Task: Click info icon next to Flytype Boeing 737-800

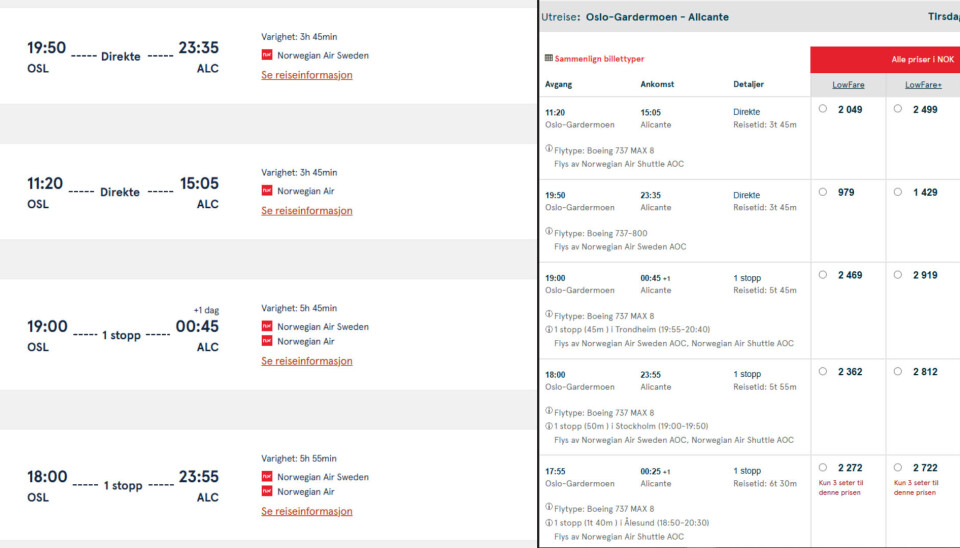Action: 549,231
